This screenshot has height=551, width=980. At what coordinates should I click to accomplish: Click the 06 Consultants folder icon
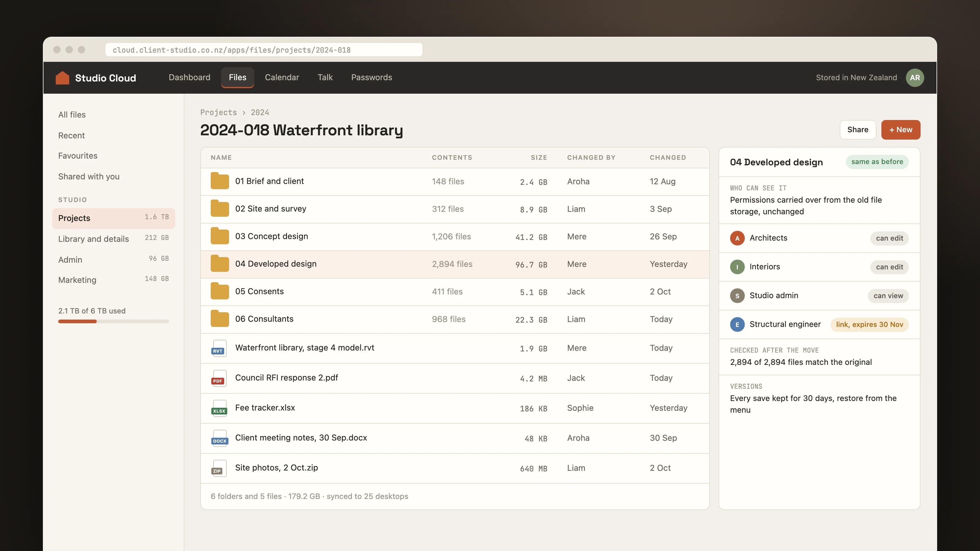click(x=220, y=319)
